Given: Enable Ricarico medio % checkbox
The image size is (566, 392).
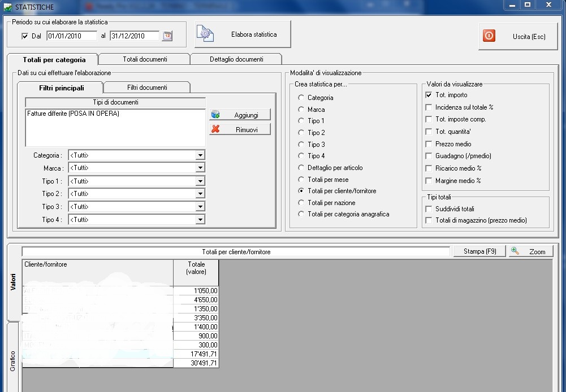Looking at the screenshot, I should (429, 168).
